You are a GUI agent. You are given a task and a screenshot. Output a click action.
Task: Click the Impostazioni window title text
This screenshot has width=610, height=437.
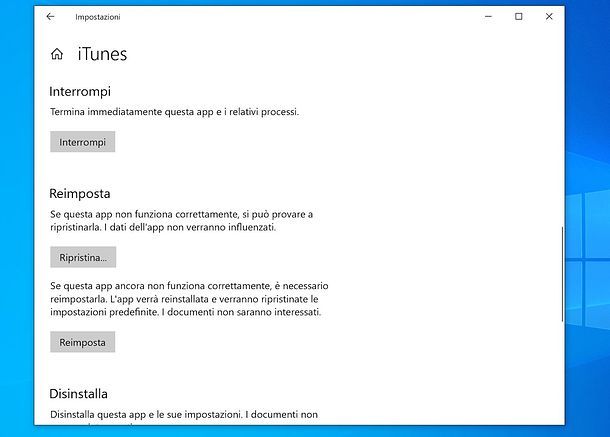point(98,17)
